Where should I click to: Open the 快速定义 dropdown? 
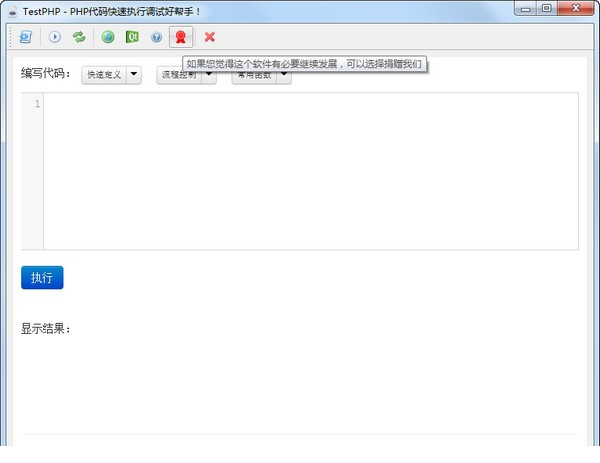104,75
